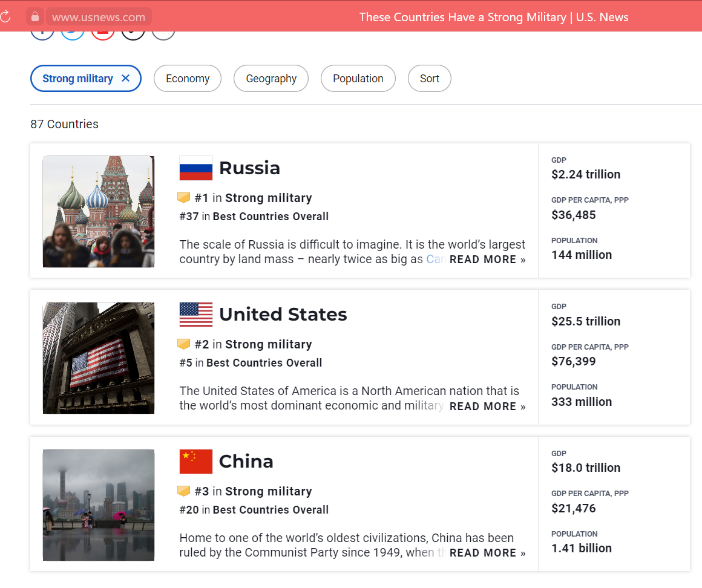This screenshot has height=588, width=702.
Task: Open the United States title link
Action: click(x=283, y=315)
